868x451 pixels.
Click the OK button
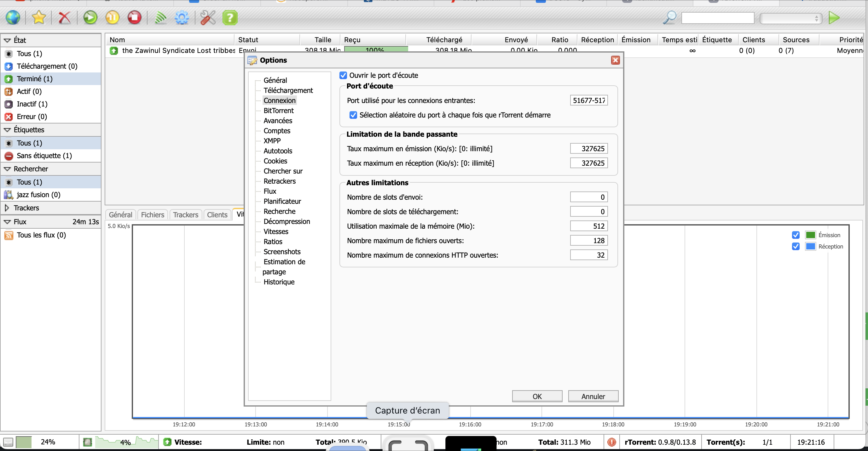tap(537, 397)
